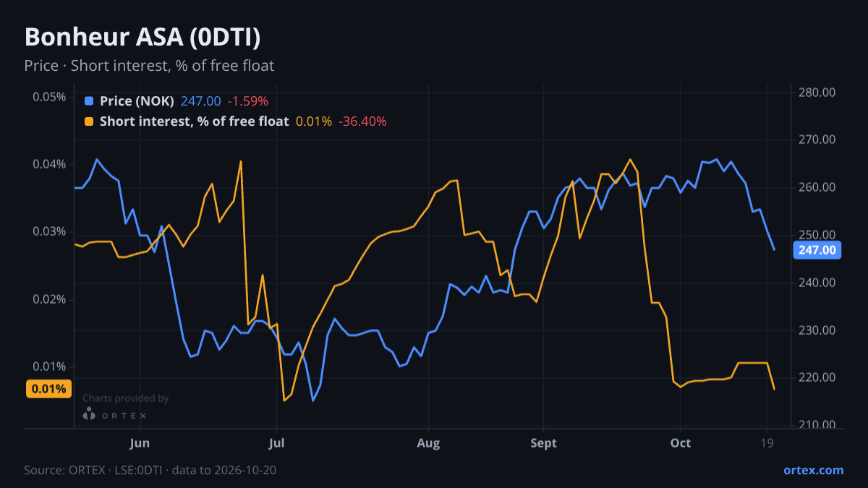This screenshot has width=868, height=488.
Task: Click the 0.03% left axis label
Action: 49,231
